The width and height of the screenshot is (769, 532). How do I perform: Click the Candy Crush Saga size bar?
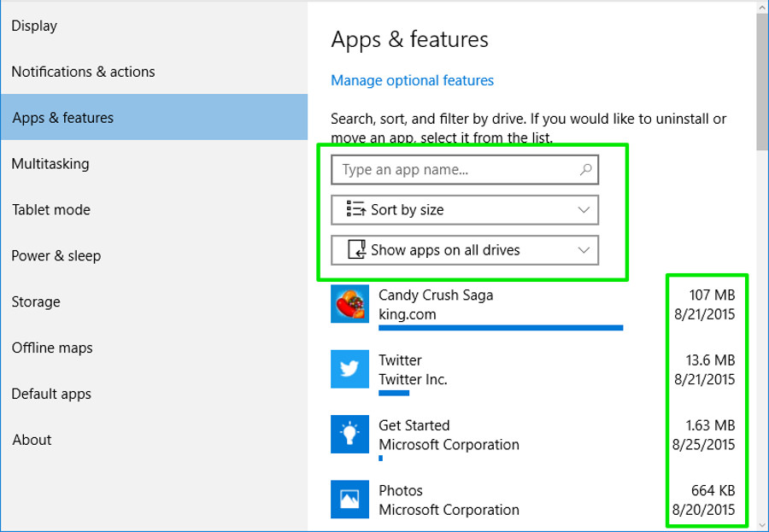501,328
